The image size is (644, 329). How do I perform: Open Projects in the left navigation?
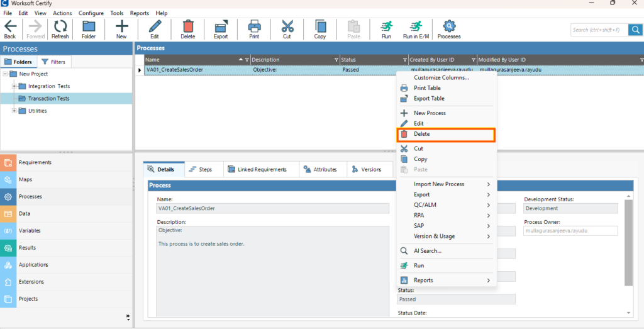click(x=66, y=299)
